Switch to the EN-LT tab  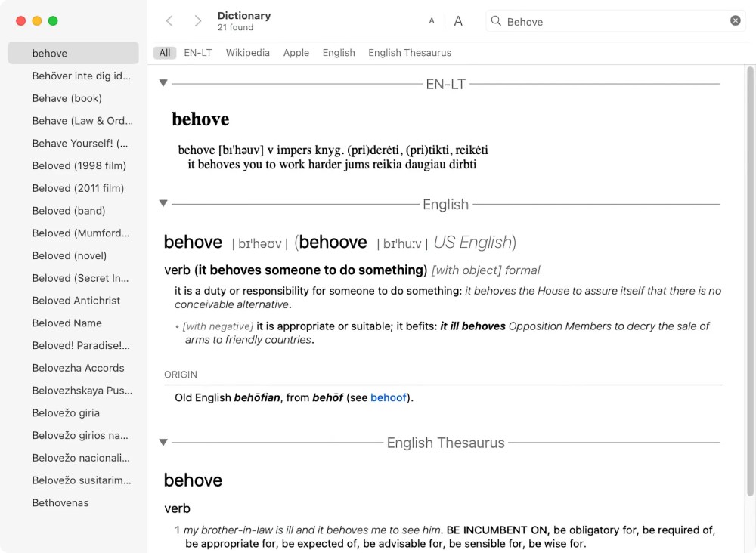(197, 53)
